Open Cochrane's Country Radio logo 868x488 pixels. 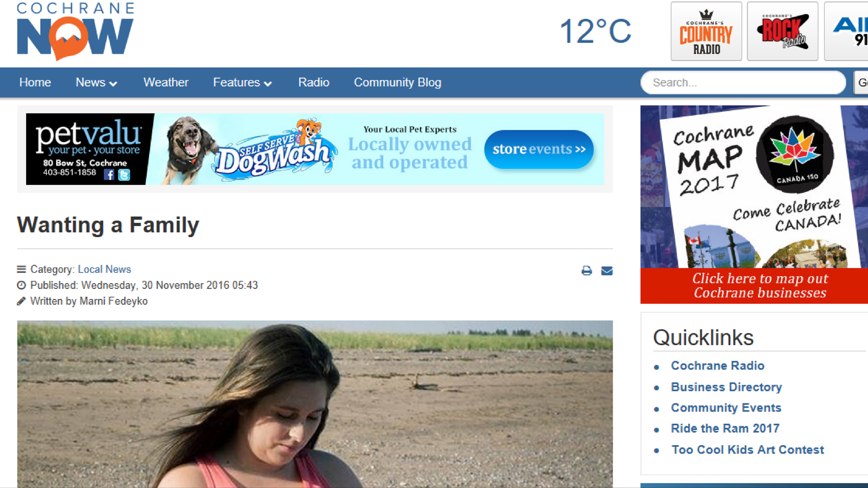tap(706, 31)
